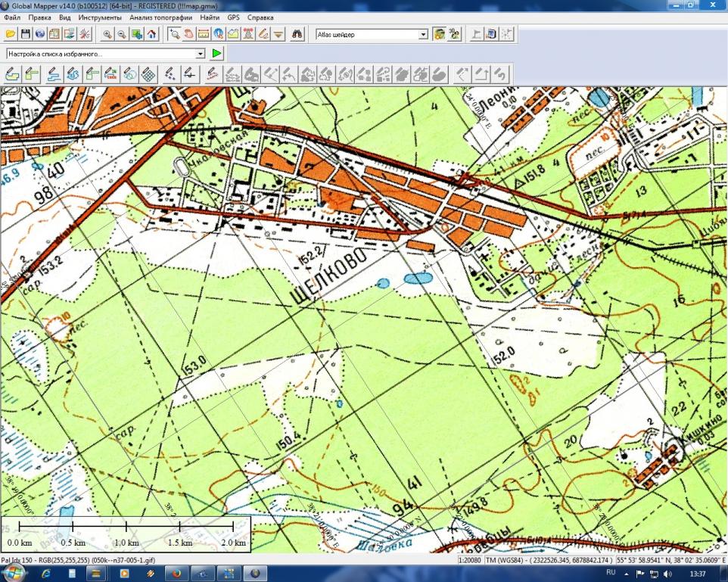Click the Windows Start button
728x582 pixels.
point(14,574)
